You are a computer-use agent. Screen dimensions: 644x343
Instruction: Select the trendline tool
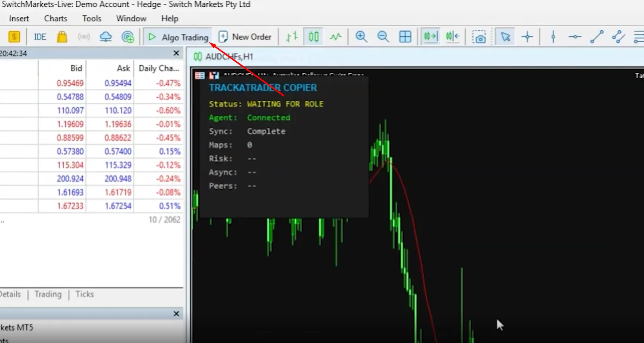tap(597, 37)
